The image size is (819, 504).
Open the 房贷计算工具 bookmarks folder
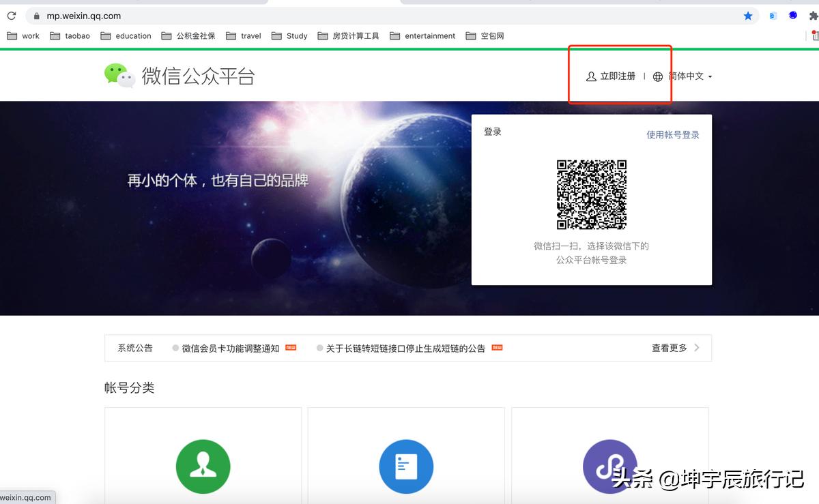(347, 35)
